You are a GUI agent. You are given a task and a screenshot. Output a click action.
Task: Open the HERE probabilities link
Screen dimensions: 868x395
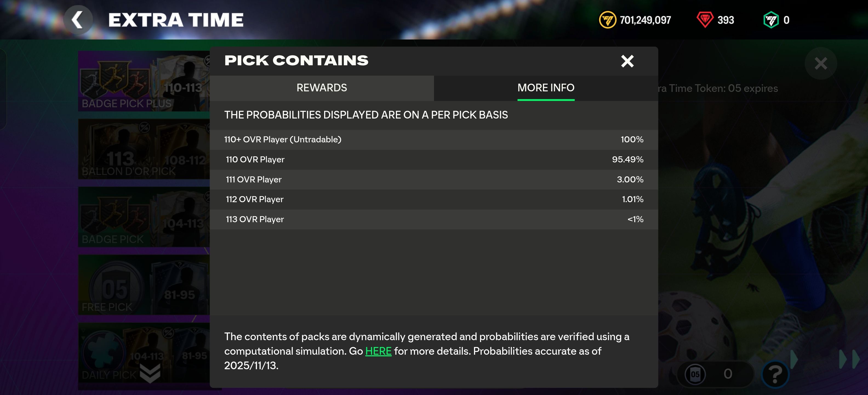[378, 351]
